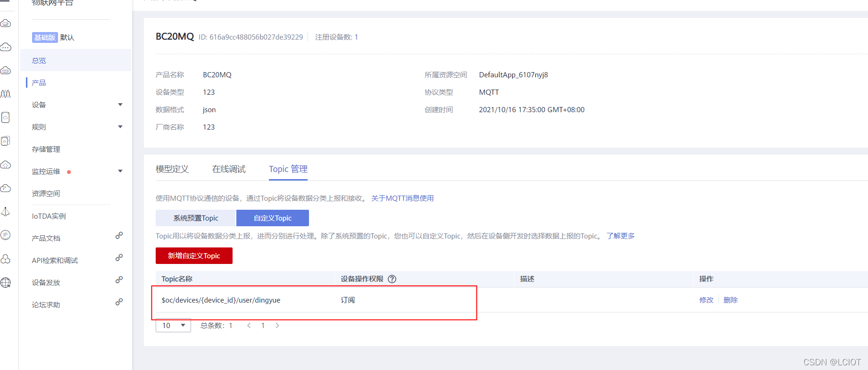868x370 pixels.
Task: Expand the 规则 sidebar menu
Action: click(x=120, y=127)
